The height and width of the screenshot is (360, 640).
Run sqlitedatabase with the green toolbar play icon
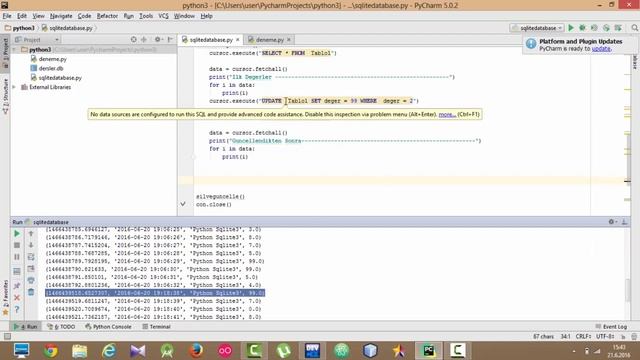pos(571,28)
